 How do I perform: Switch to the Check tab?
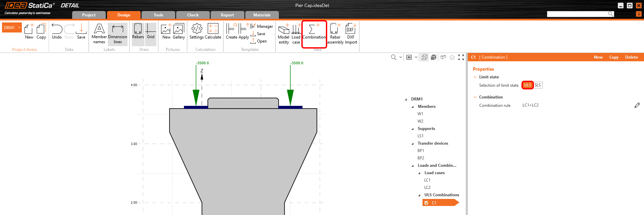pyautogui.click(x=193, y=15)
